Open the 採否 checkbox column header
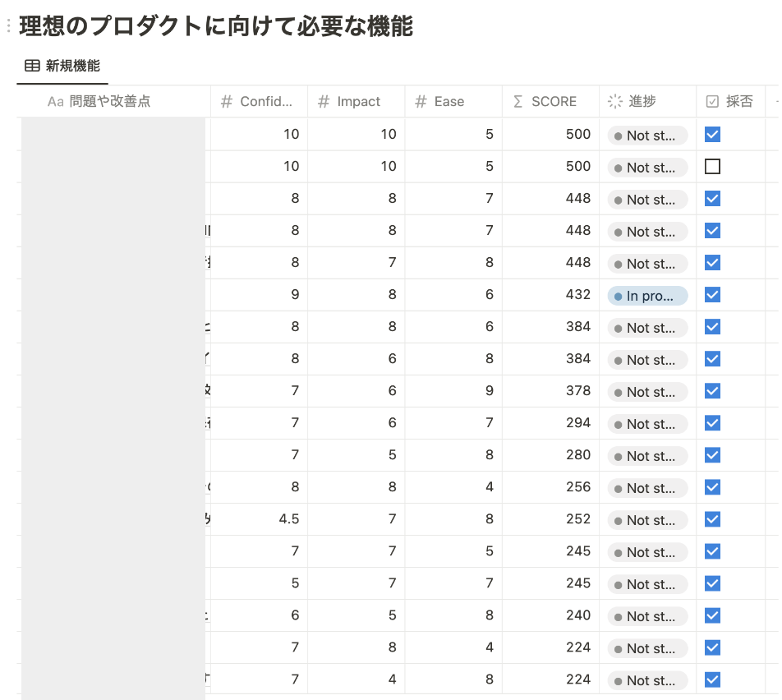Image resolution: width=782 pixels, height=700 pixels. pyautogui.click(x=730, y=101)
